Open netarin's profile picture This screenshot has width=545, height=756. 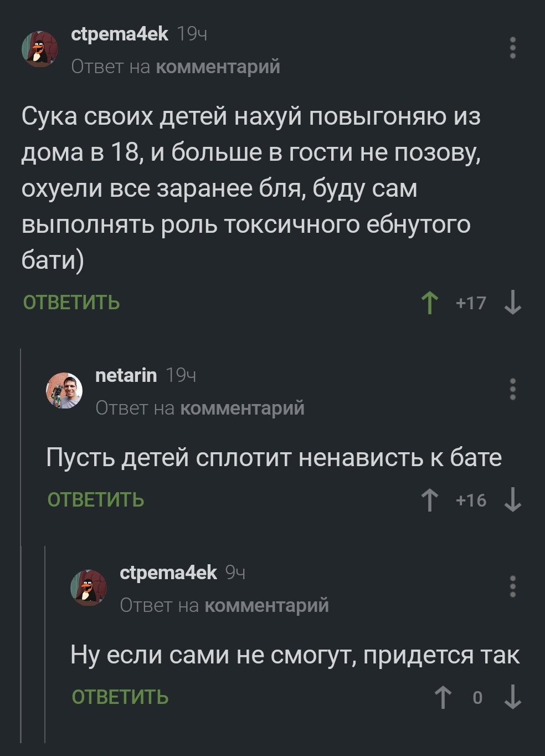(64, 391)
